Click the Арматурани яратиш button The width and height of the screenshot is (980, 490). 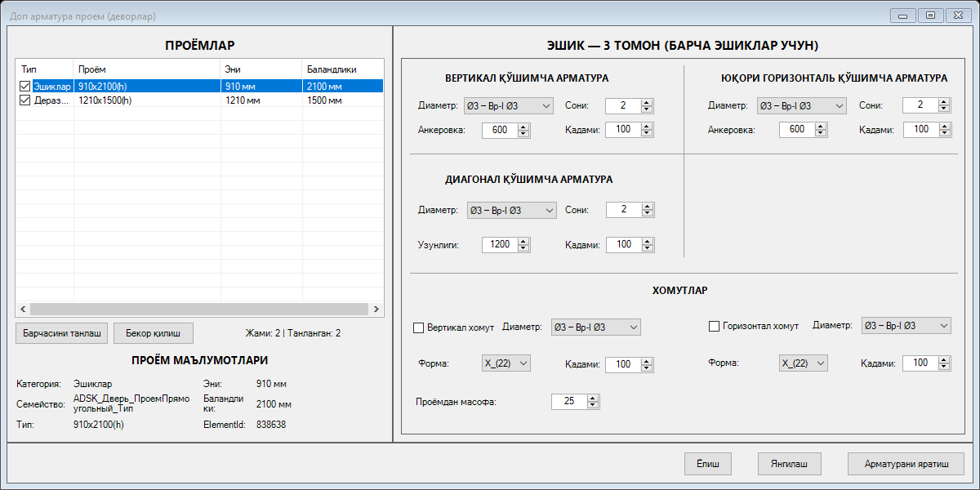click(906, 464)
